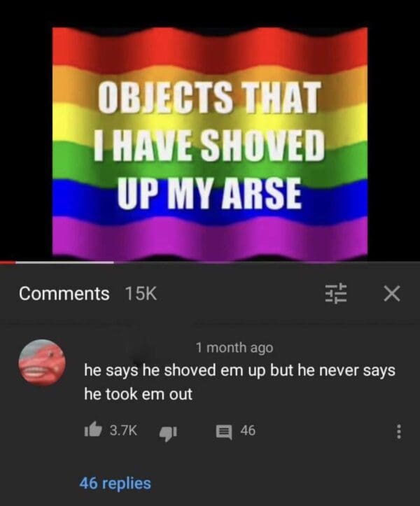Seek on the video progress bar
The image size is (420, 506).
point(210,262)
